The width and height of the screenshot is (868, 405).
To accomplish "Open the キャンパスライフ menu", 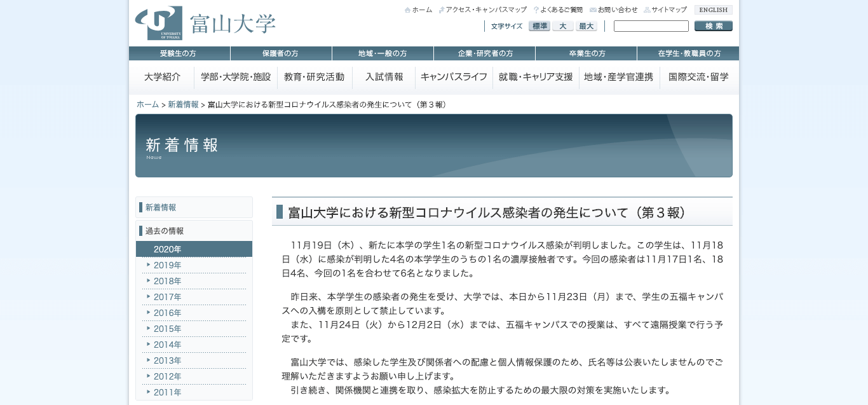I will point(454,77).
